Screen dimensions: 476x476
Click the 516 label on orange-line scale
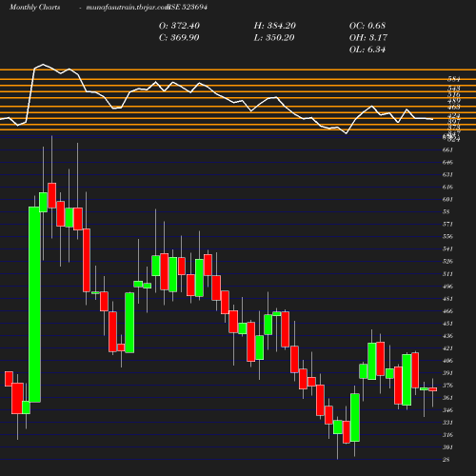tap(454, 94)
